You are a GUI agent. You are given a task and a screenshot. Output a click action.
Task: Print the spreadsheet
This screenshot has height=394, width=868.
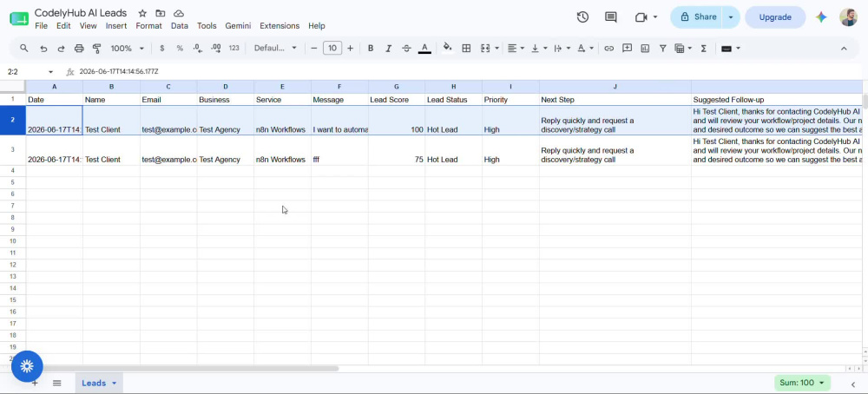click(79, 48)
